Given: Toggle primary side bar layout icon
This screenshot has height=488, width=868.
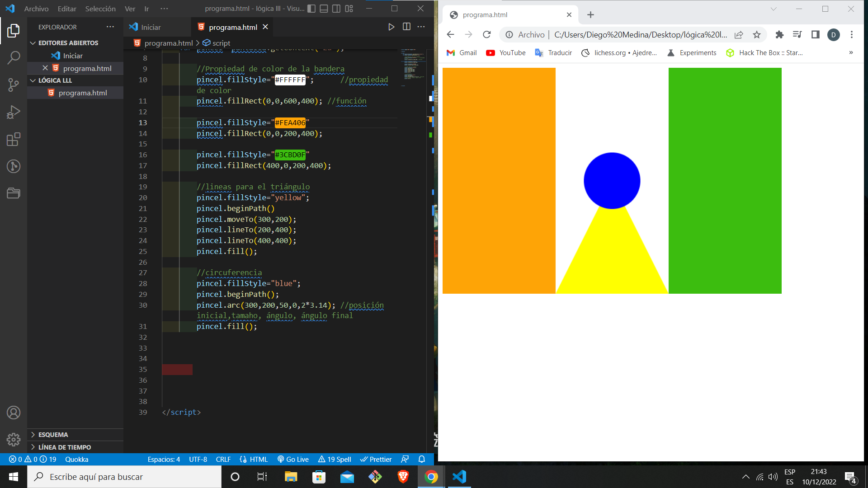Looking at the screenshot, I should pos(311,9).
